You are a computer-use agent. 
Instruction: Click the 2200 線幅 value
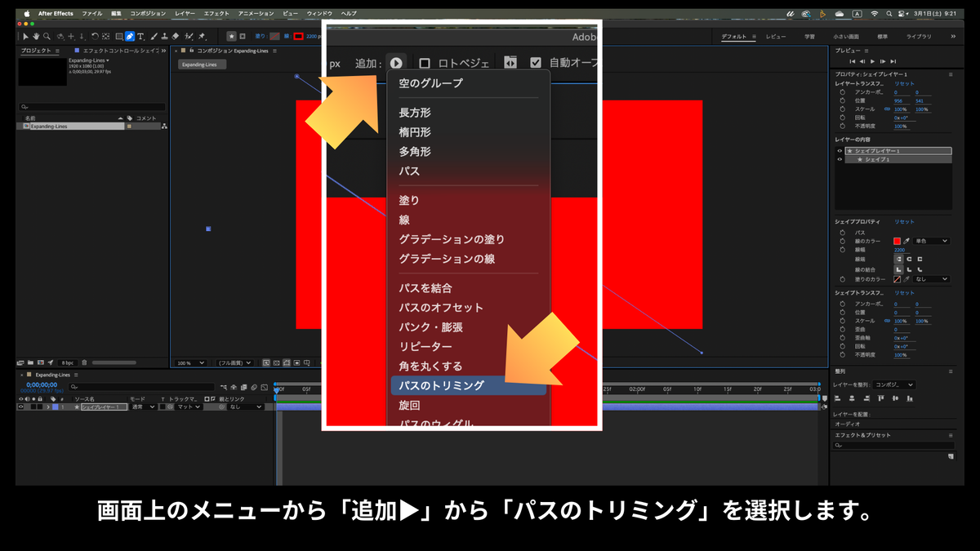point(900,250)
